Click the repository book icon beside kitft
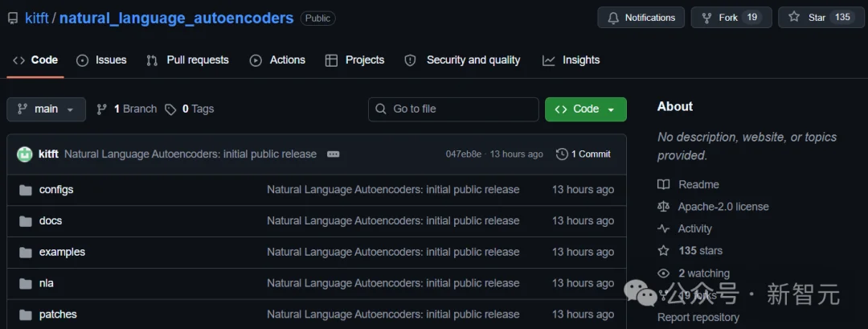The width and height of the screenshot is (868, 329). pyautogui.click(x=13, y=19)
